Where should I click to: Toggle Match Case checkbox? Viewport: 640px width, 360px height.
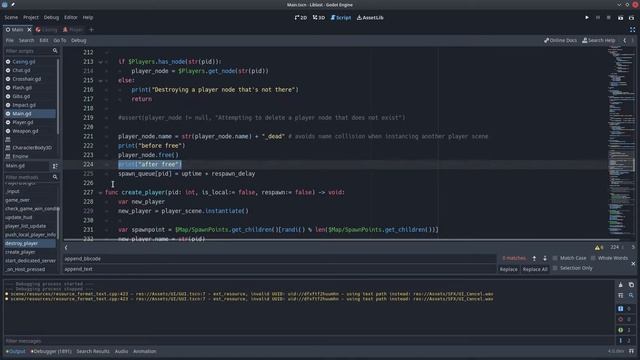pos(555,258)
